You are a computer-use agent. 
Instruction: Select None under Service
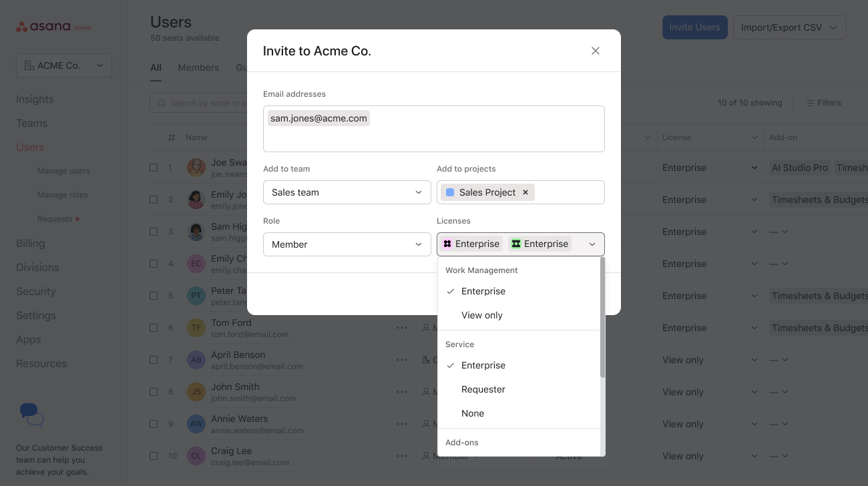pyautogui.click(x=519, y=413)
